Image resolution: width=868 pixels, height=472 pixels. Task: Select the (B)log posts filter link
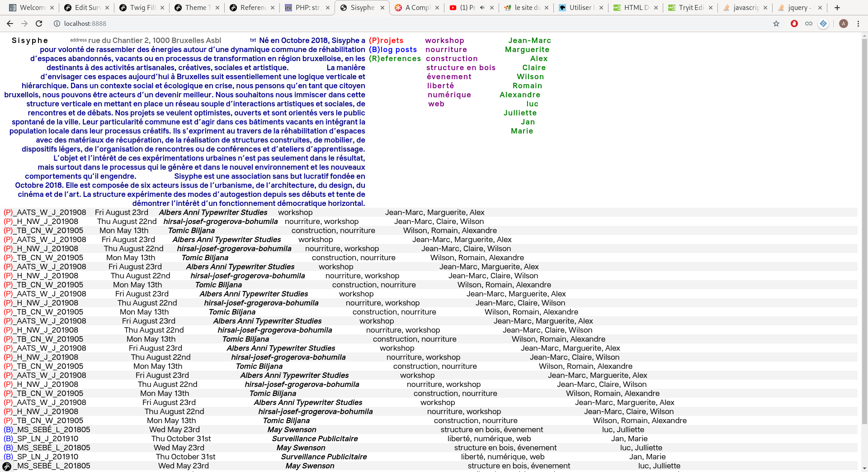pyautogui.click(x=392, y=49)
